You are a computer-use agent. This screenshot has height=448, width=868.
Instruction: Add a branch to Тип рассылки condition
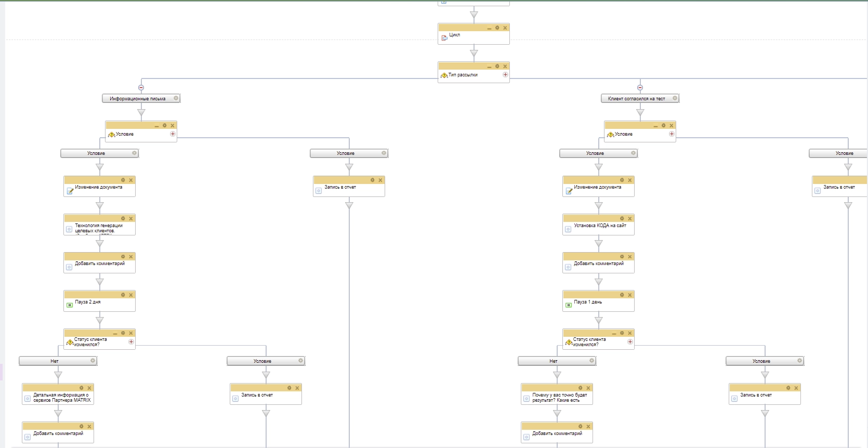(505, 75)
